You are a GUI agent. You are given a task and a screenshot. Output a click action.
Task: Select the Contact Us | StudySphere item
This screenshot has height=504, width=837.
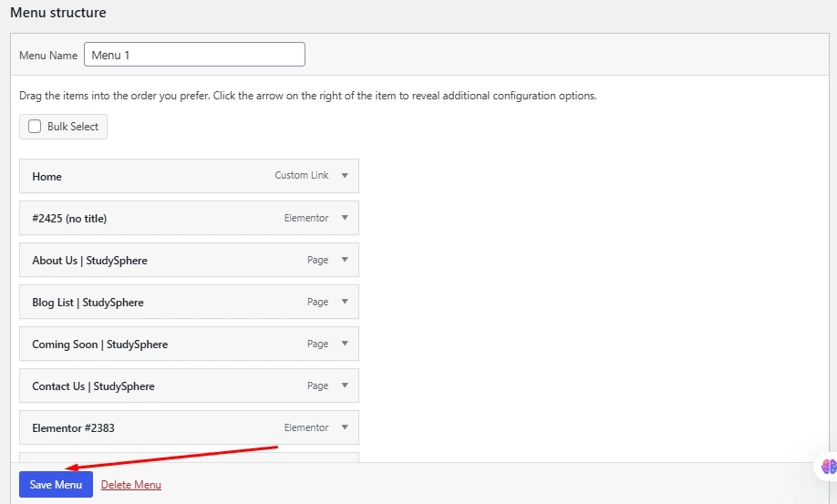point(189,386)
